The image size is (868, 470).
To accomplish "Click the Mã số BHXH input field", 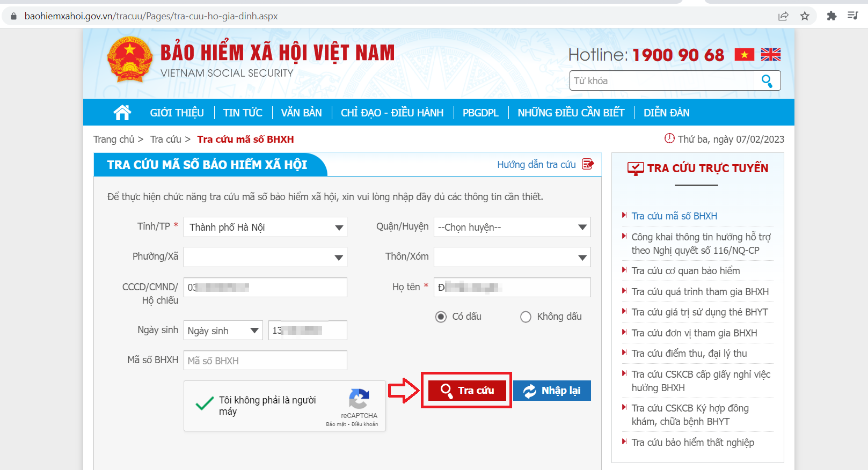I will [x=265, y=361].
